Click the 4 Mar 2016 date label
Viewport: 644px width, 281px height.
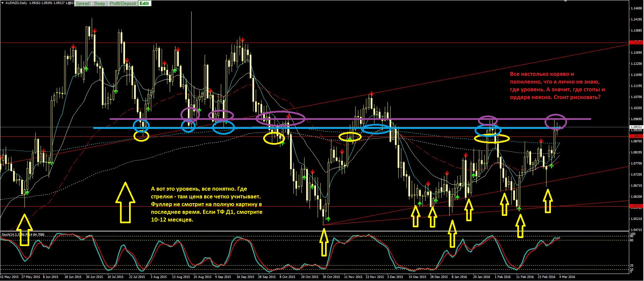(567, 277)
